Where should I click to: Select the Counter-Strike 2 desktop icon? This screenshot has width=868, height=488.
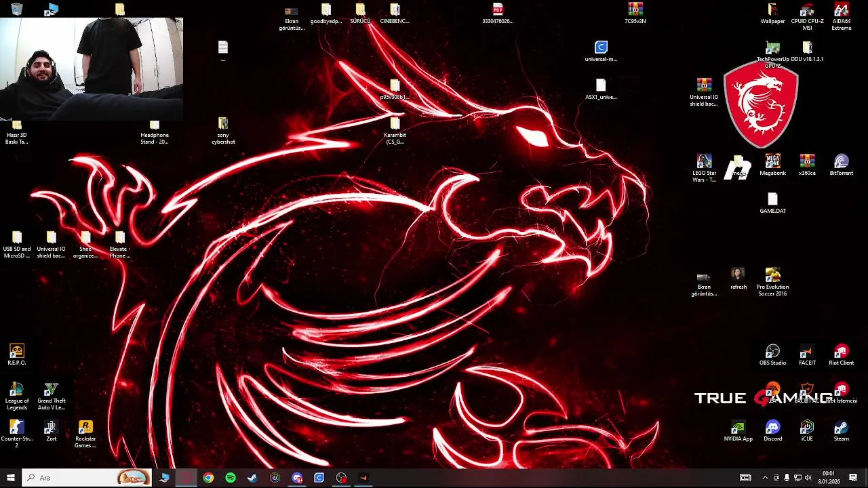point(17,434)
